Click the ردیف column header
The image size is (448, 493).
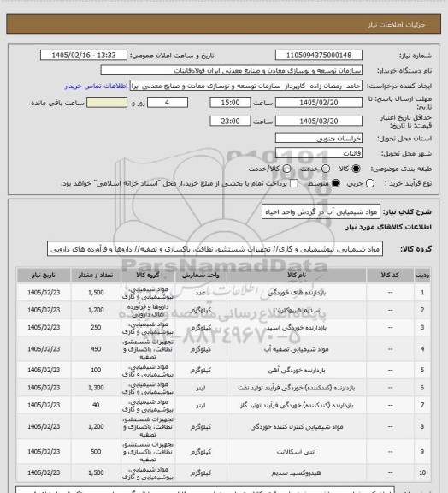pyautogui.click(x=422, y=276)
